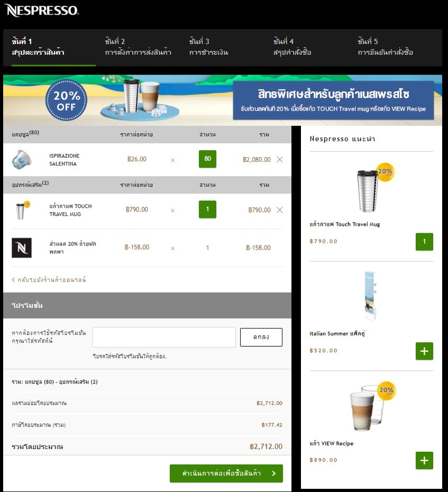Add VIEW Recipe glass with plus icon
Viewport: 448px width, 492px height.
(x=424, y=460)
